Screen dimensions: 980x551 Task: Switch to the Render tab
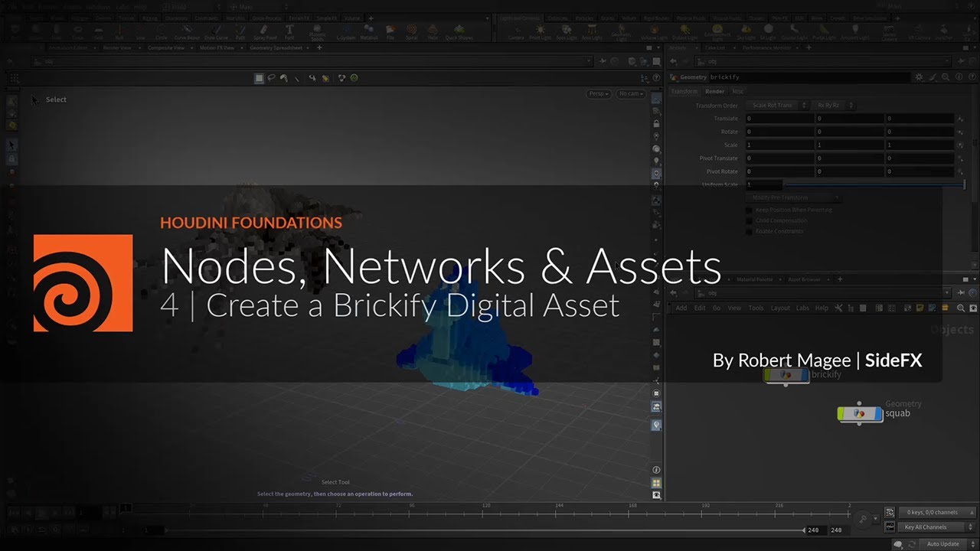714,92
